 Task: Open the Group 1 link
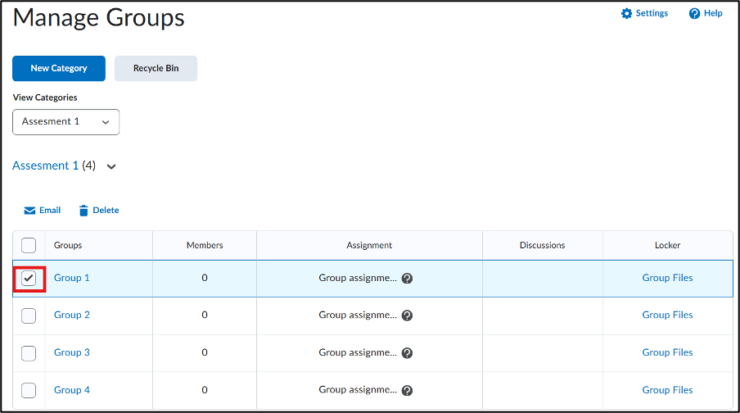coord(72,278)
